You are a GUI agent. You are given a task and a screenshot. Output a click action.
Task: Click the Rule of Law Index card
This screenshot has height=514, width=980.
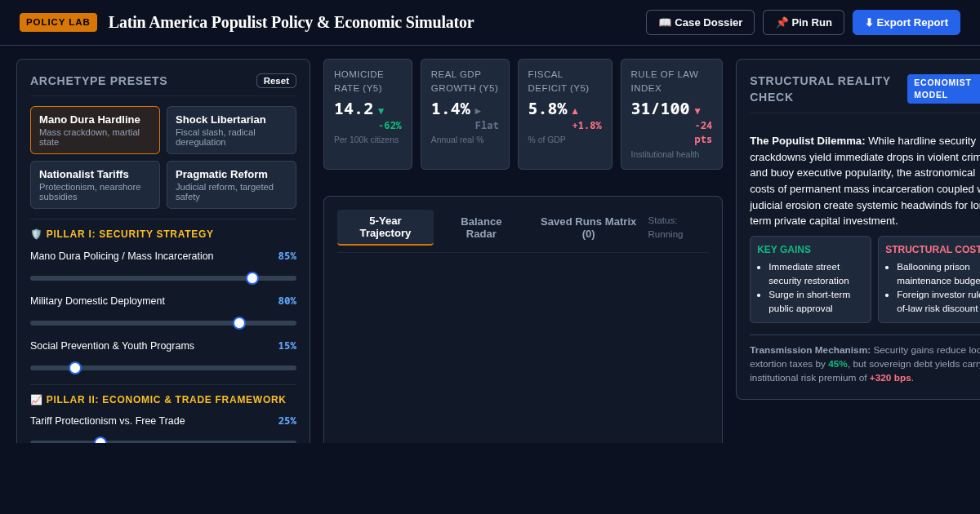point(671,114)
